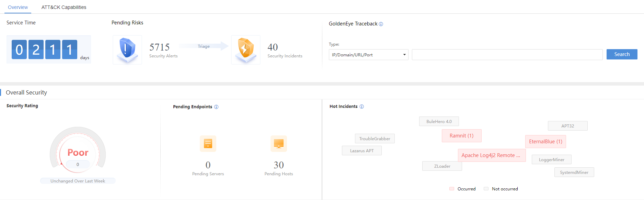Click the Pending Servers icon
Viewport: 644px width, 200px height.
(x=208, y=144)
